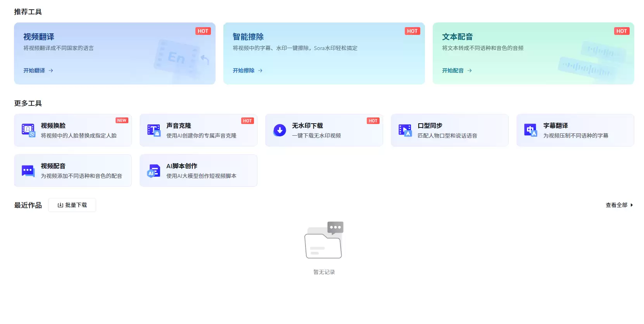Open the 视频换脸 tool title

[53, 126]
